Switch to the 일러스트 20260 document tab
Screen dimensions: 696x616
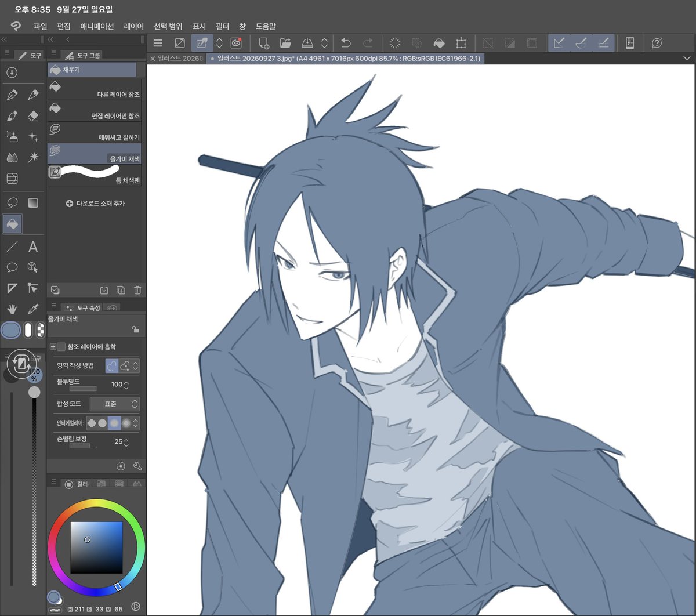pyautogui.click(x=176, y=59)
